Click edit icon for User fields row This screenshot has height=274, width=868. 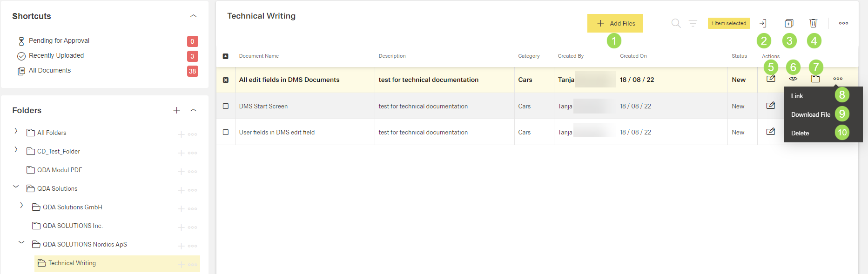[771, 132]
